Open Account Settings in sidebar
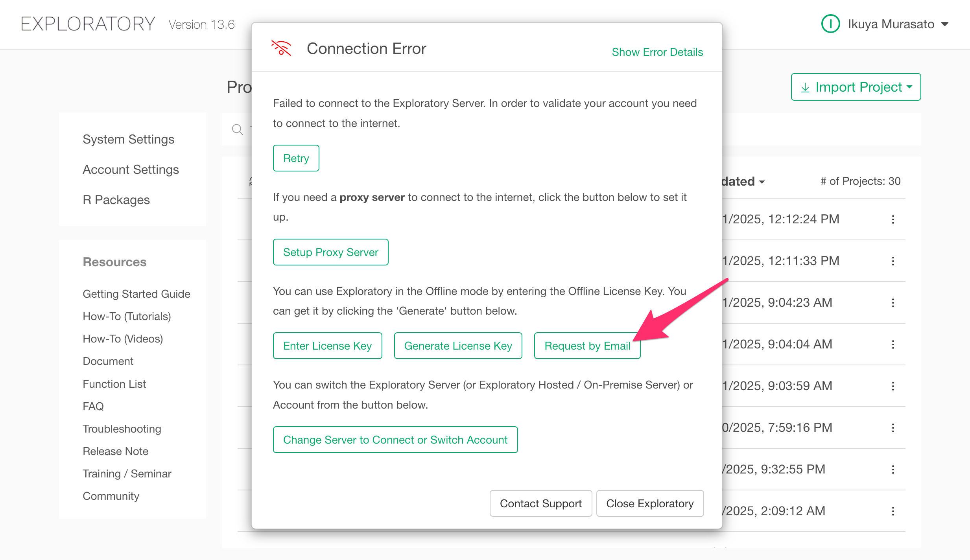 click(131, 169)
